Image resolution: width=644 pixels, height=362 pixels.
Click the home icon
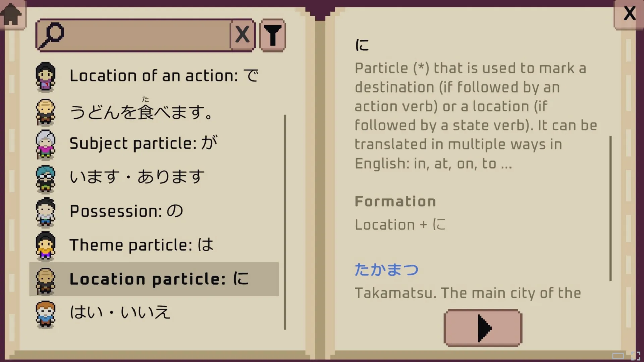[11, 15]
